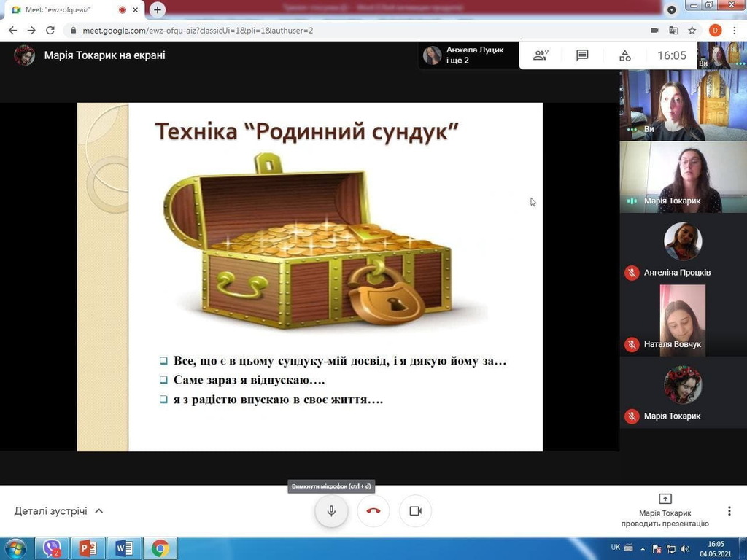The height and width of the screenshot is (560, 747).
Task: Reload the page in the browser
Action: tap(50, 31)
